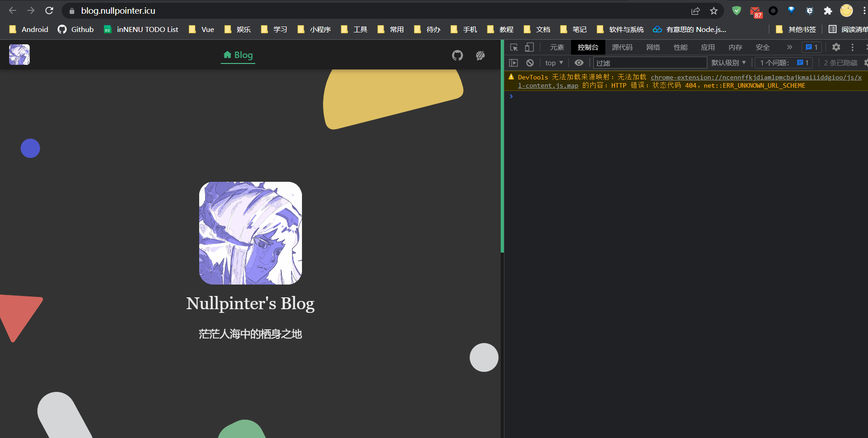Open DevTools settings gear
Viewport: 868px width, 438px height.
point(836,47)
